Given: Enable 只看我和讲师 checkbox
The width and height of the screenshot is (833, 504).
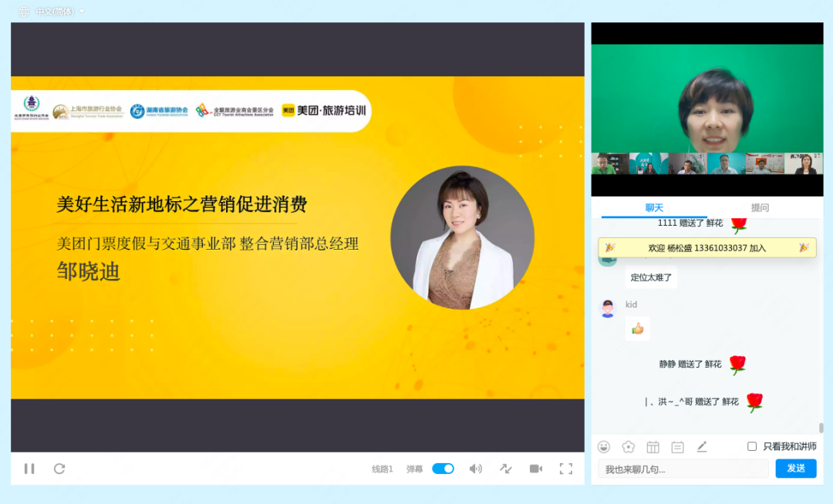Looking at the screenshot, I should point(752,446).
